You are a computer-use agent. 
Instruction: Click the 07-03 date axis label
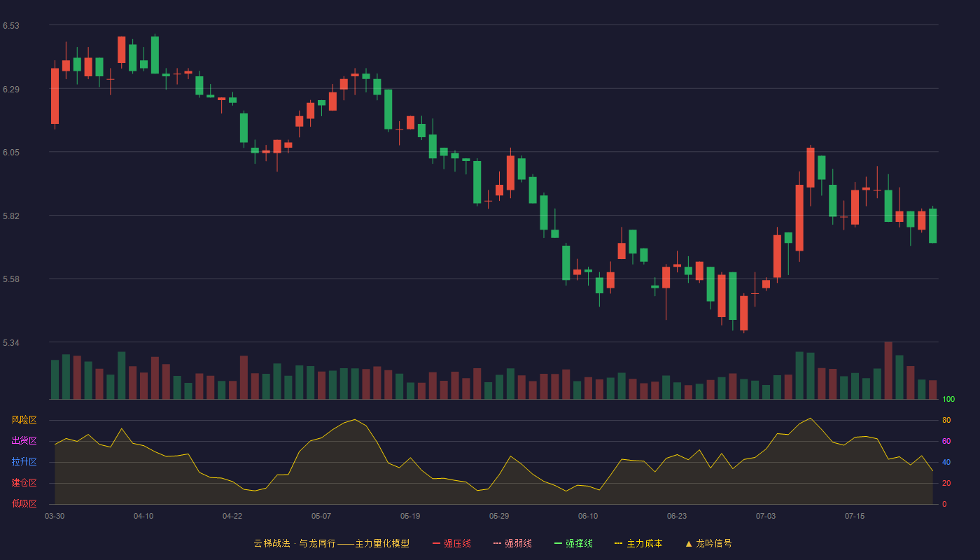tap(766, 516)
